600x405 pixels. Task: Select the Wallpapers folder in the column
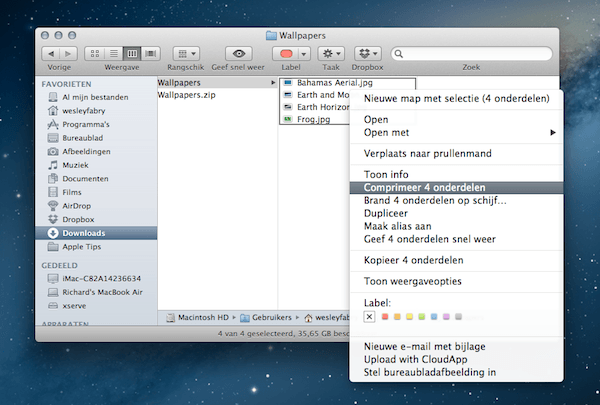[x=217, y=83]
